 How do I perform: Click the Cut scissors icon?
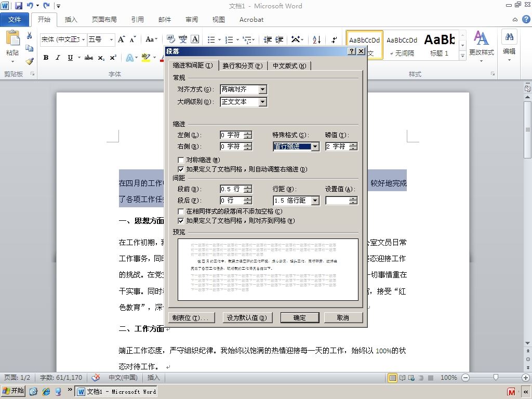pyautogui.click(x=30, y=35)
